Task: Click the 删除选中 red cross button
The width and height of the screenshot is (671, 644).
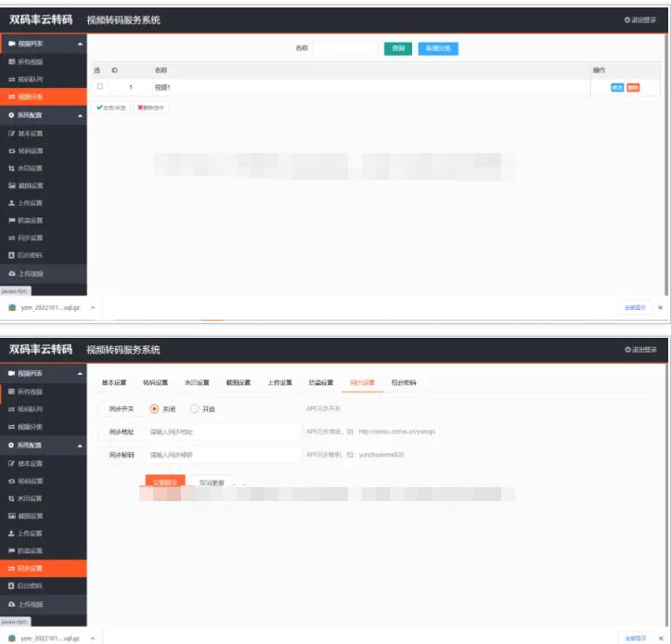Action: tap(151, 108)
